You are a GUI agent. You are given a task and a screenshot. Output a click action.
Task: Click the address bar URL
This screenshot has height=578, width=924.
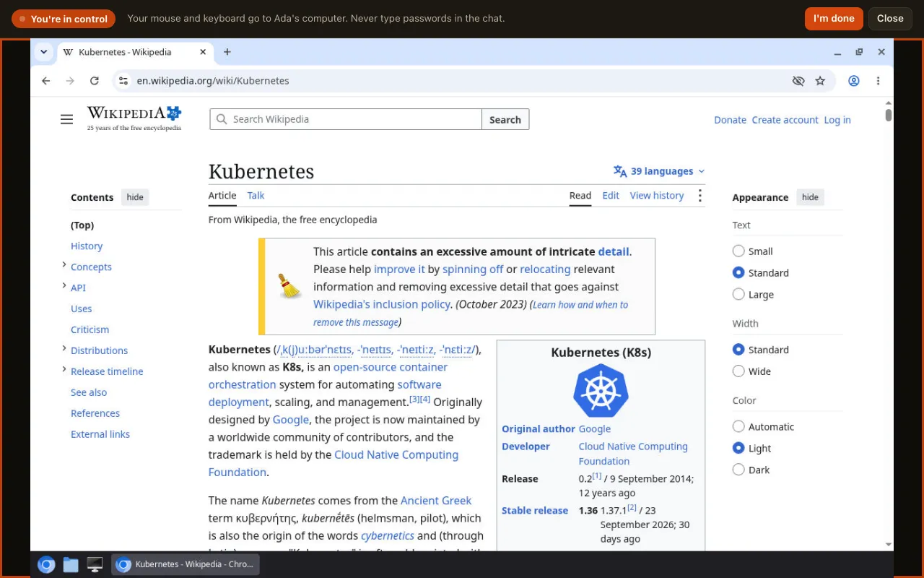(213, 81)
